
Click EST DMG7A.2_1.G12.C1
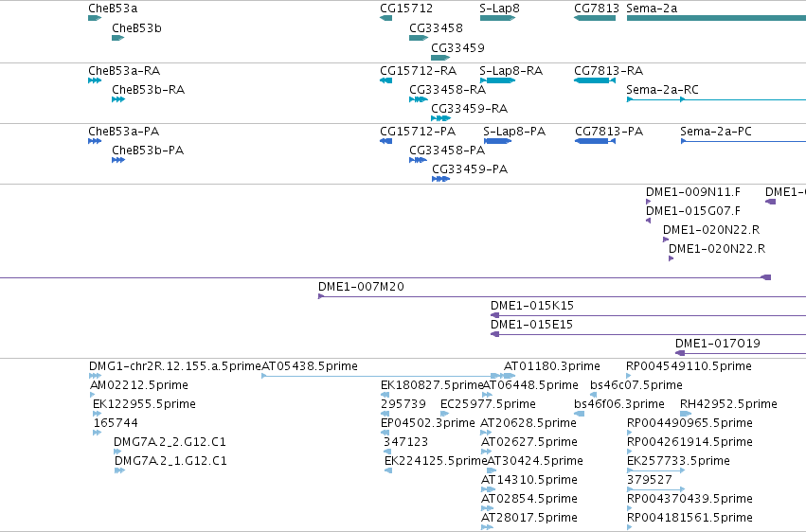(170, 462)
